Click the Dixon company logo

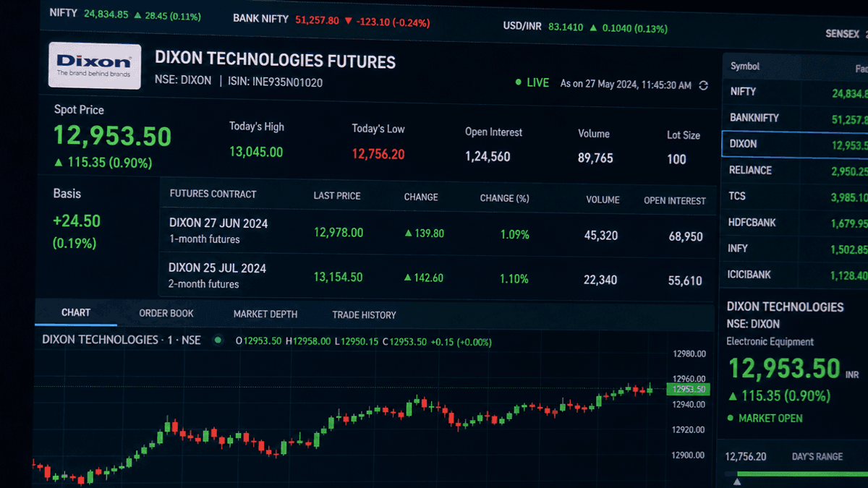95,65
